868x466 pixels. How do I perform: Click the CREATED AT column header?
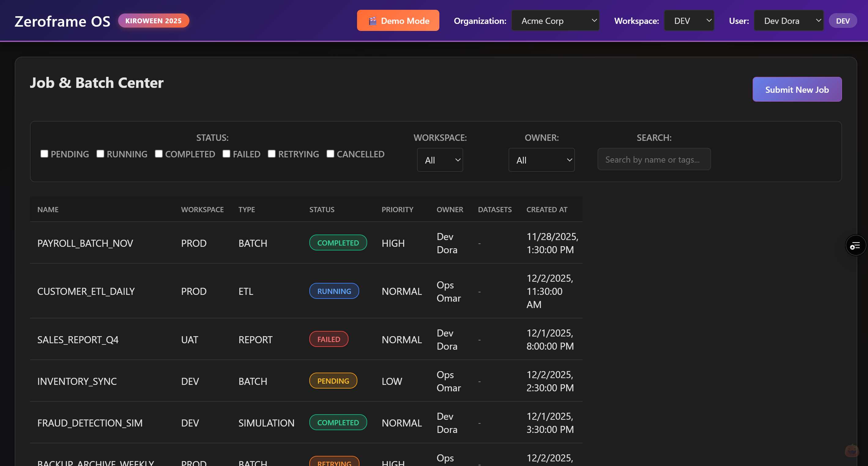tap(546, 209)
